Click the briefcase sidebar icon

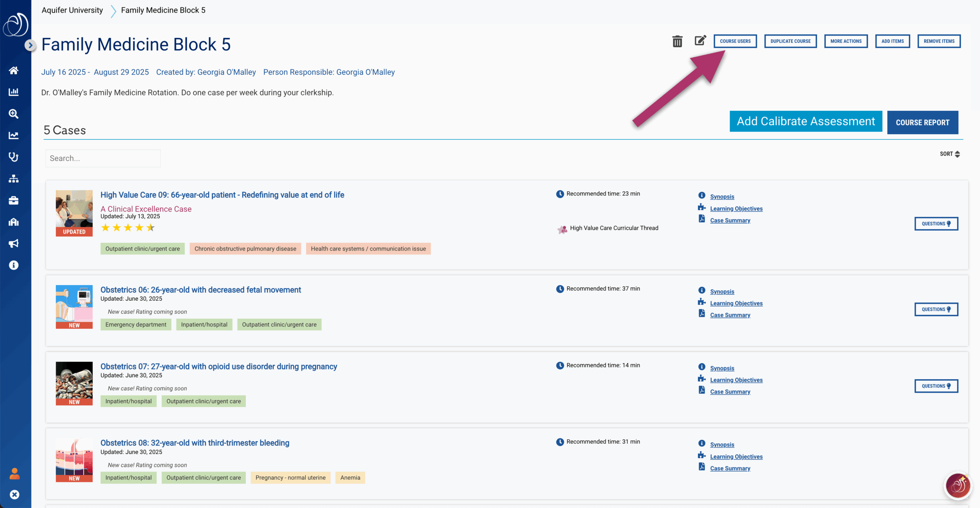pos(14,200)
